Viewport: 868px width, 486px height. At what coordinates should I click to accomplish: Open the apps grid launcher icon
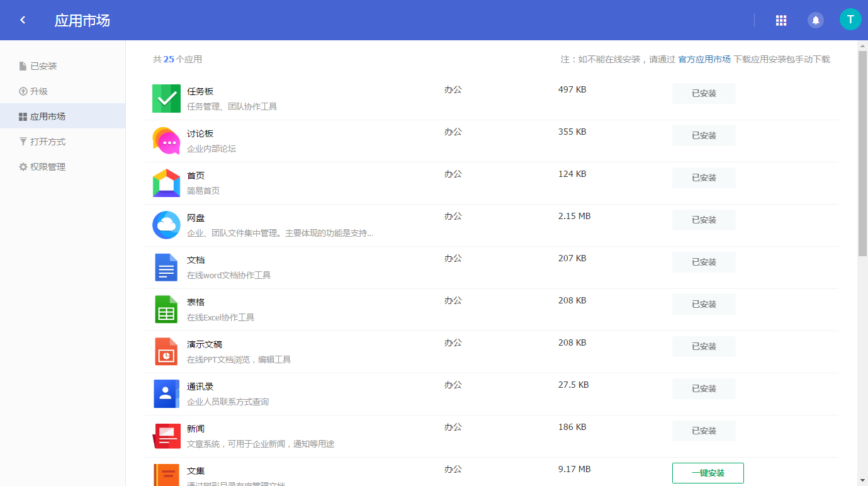point(781,20)
